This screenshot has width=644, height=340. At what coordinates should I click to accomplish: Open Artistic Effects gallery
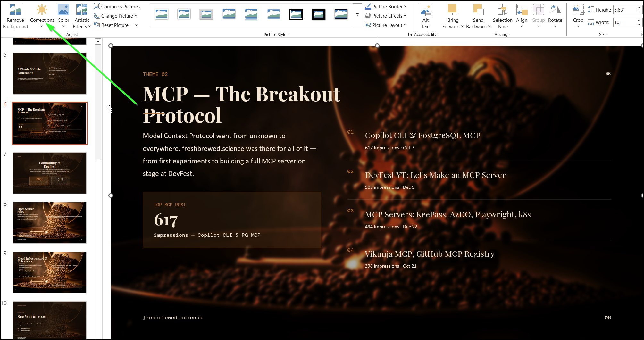(82, 16)
